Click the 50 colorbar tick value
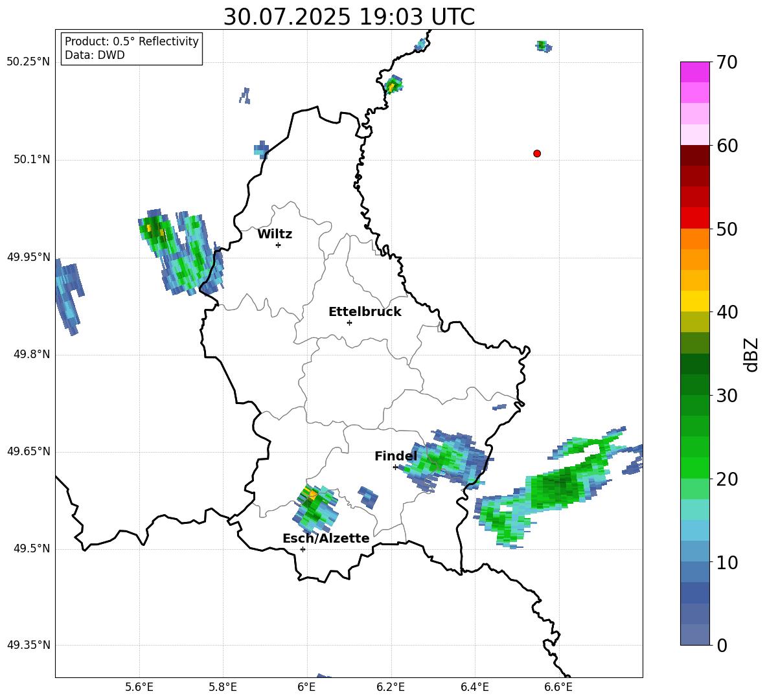The width and height of the screenshot is (767, 700). coord(726,229)
